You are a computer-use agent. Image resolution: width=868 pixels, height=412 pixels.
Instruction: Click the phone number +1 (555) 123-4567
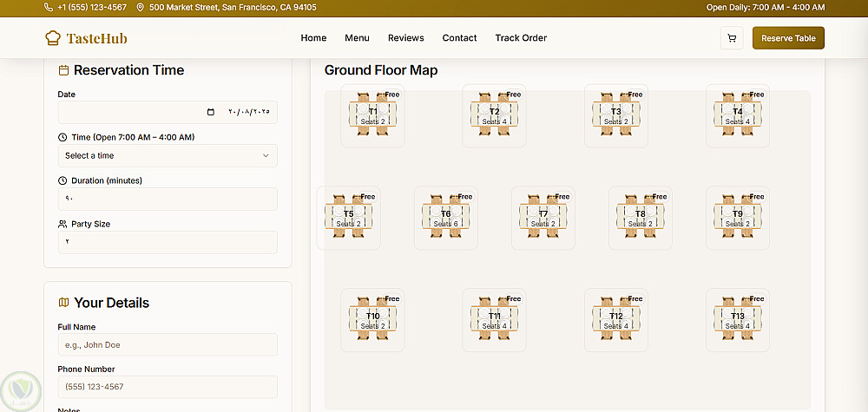point(92,8)
